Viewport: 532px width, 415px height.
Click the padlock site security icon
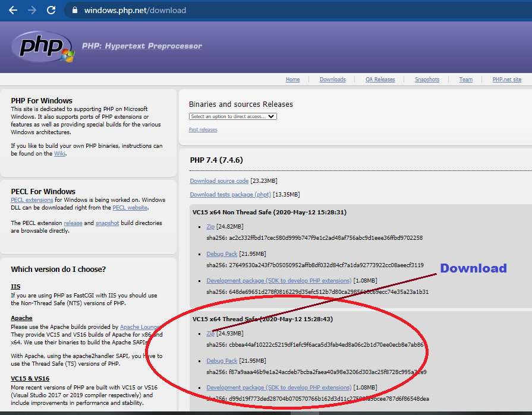(x=74, y=10)
